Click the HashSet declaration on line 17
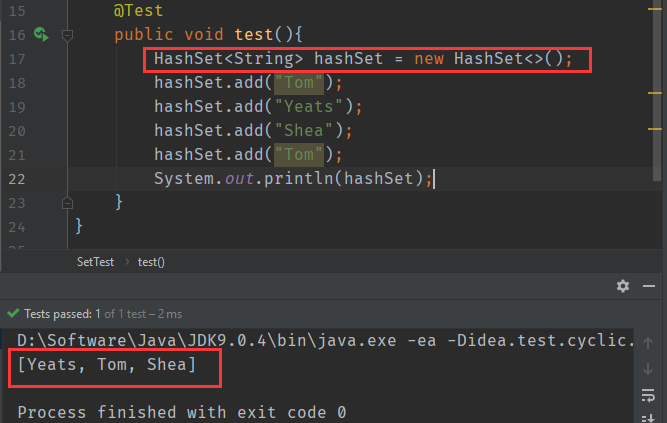The height and width of the screenshot is (423, 667). point(363,59)
